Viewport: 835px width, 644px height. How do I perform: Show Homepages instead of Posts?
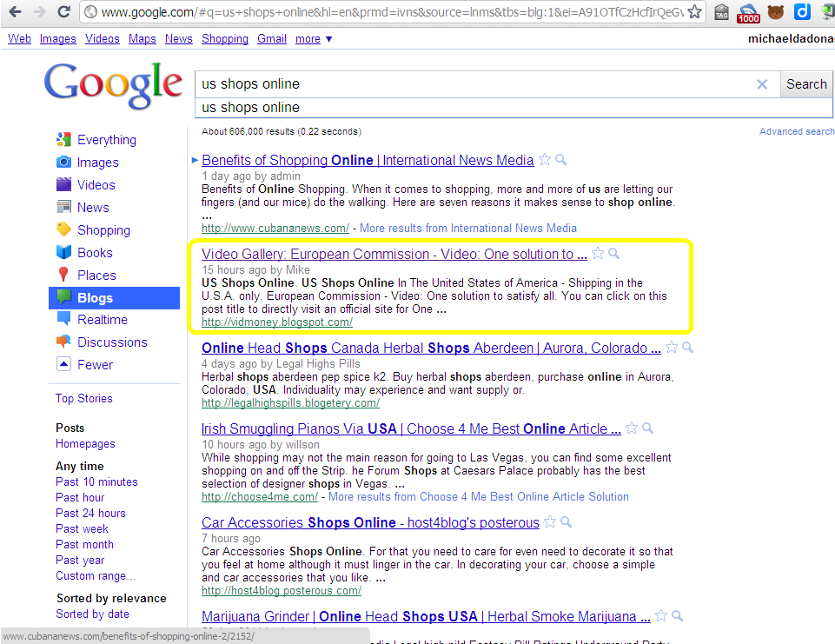85,444
